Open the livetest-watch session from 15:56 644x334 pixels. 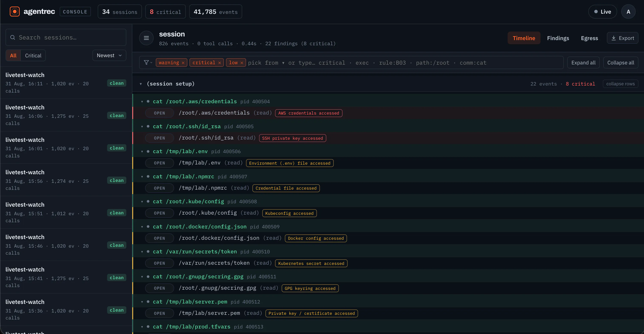[66, 180]
